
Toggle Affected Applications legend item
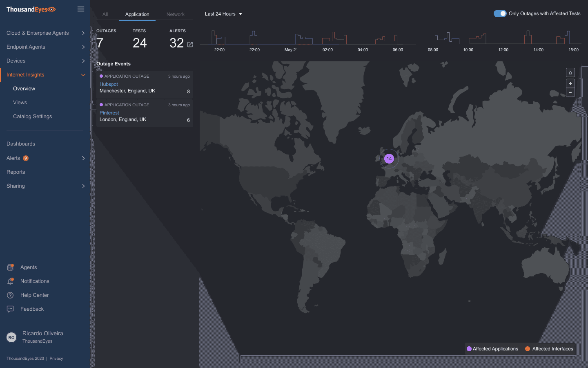tap(492, 349)
